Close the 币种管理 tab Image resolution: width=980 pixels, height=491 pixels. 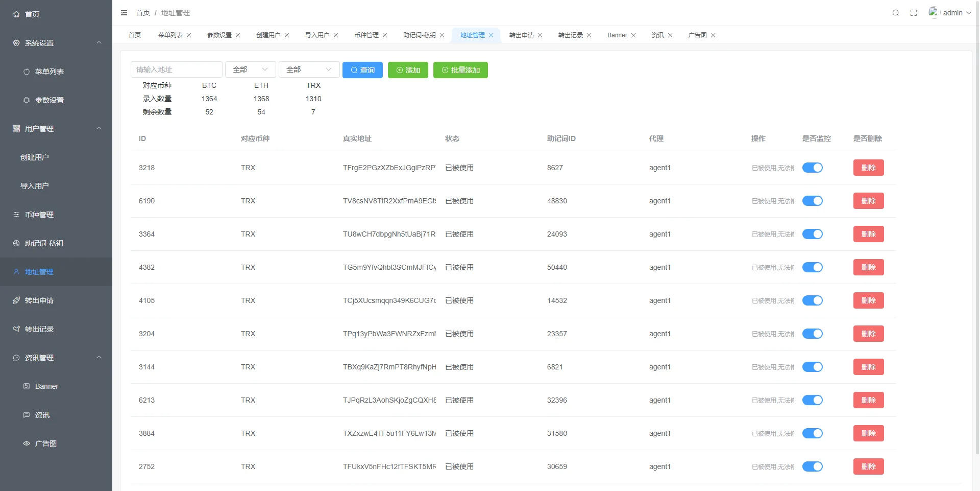(x=385, y=35)
